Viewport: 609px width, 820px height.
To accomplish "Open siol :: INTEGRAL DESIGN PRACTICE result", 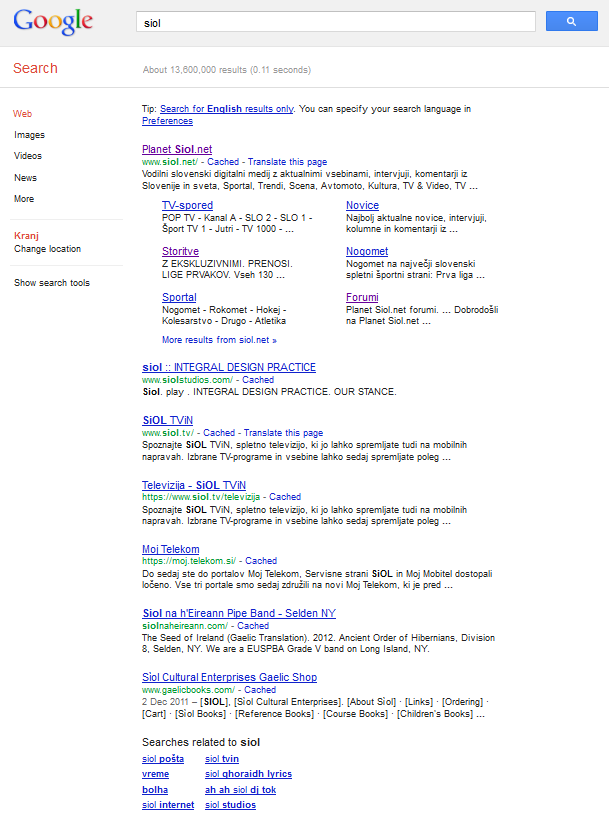I will point(229,367).
